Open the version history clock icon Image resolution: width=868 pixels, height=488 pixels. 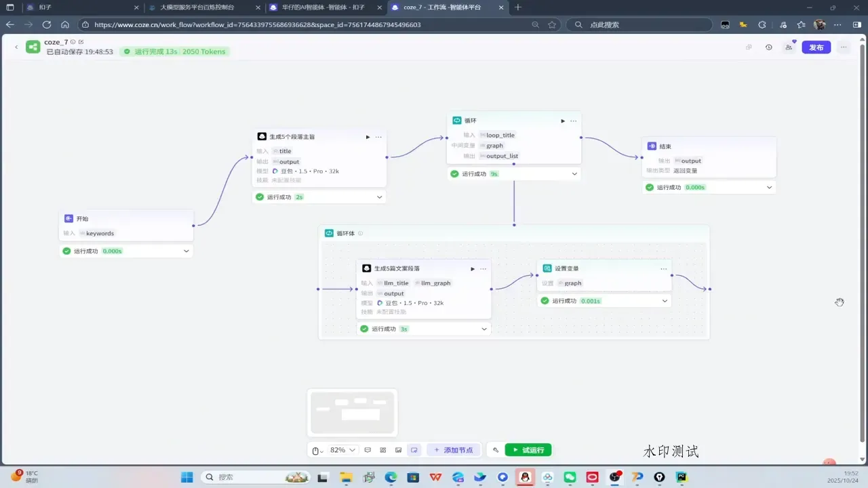(x=768, y=47)
